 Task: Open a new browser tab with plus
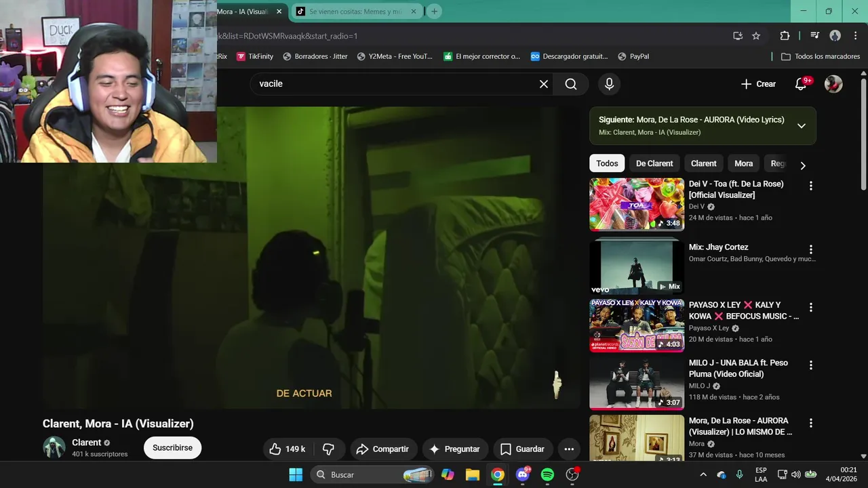[x=434, y=12]
